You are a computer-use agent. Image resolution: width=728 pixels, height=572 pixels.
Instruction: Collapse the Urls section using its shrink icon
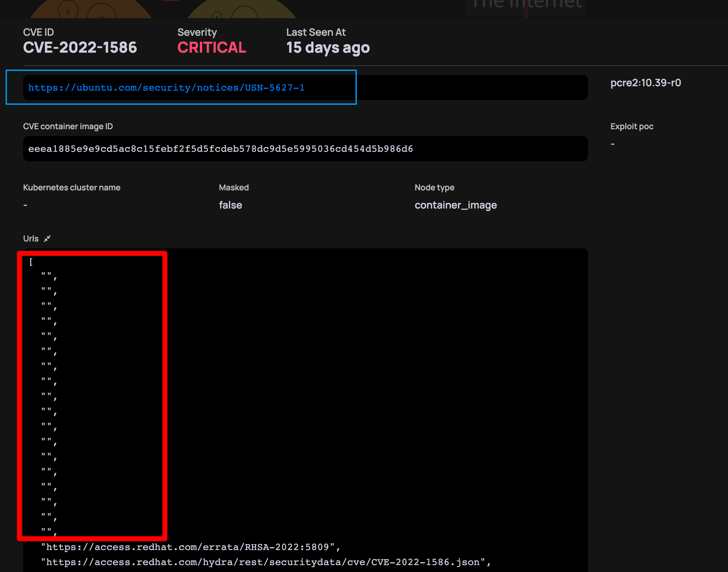(x=48, y=238)
